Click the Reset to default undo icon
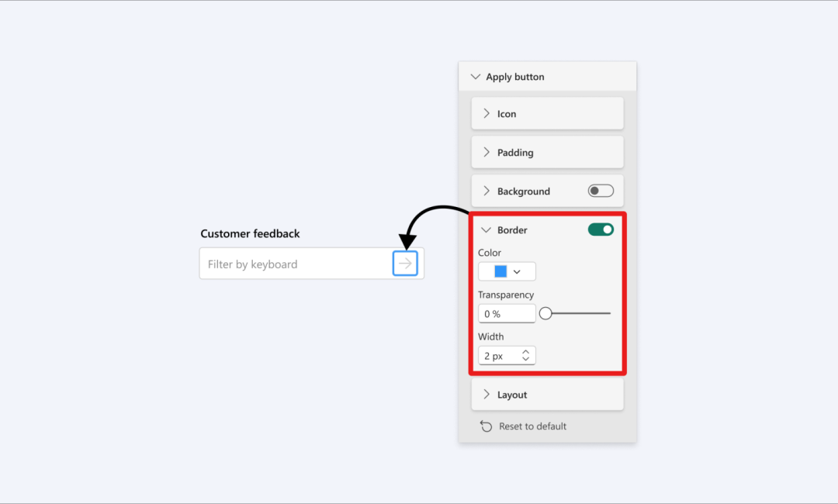The width and height of the screenshot is (838, 504). click(x=486, y=426)
